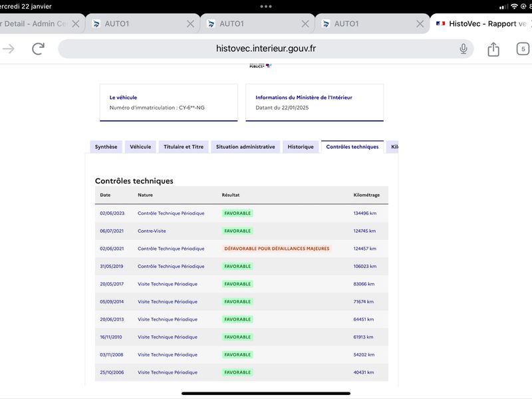532x399 pixels.
Task: Reload the page with the refresh icon
Action: click(39, 49)
